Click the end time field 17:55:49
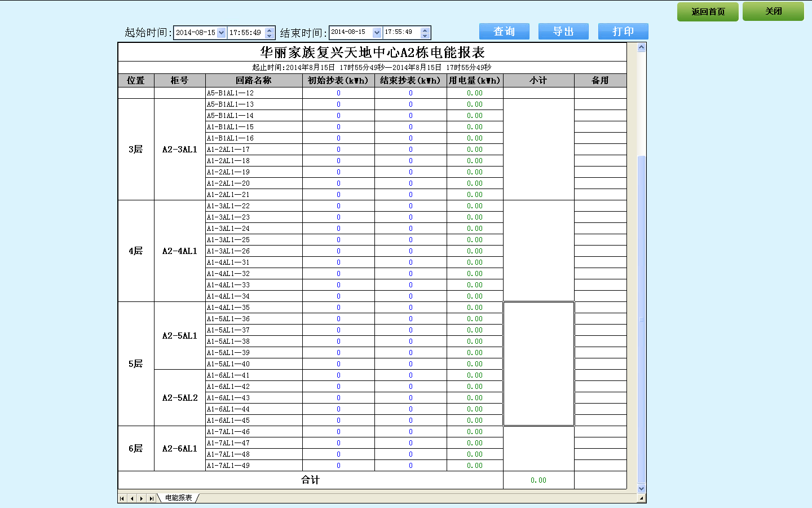 (x=401, y=33)
